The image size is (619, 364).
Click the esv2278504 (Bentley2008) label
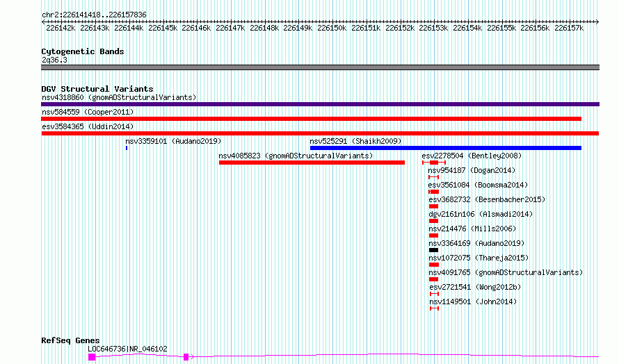[472, 156]
